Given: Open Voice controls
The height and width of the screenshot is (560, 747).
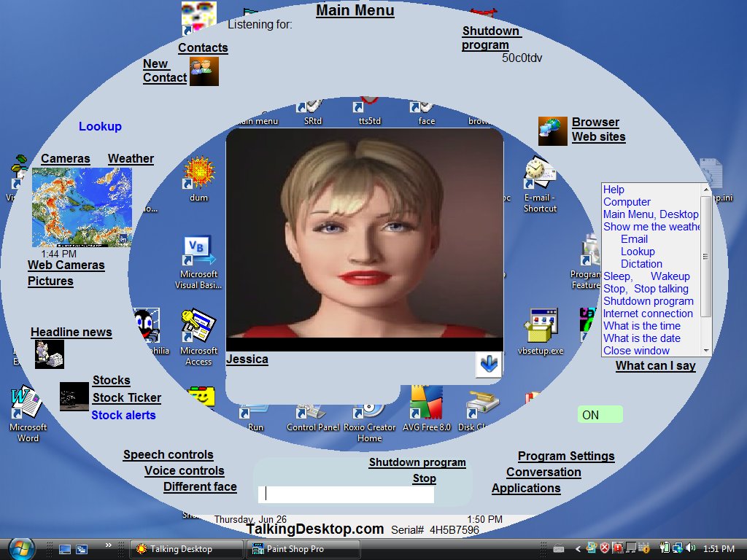Looking at the screenshot, I should click(185, 471).
